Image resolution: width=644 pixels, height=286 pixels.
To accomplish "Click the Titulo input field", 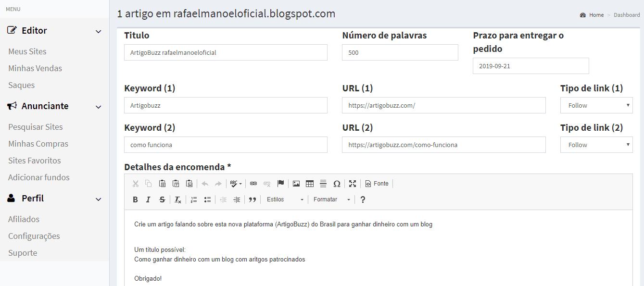I will 226,52.
